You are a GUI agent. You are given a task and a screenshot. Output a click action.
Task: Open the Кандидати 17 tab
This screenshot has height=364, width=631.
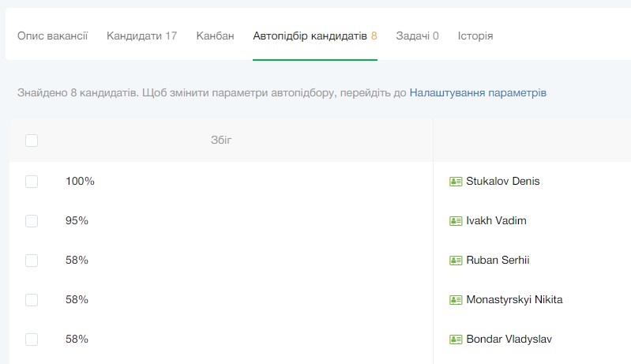141,36
